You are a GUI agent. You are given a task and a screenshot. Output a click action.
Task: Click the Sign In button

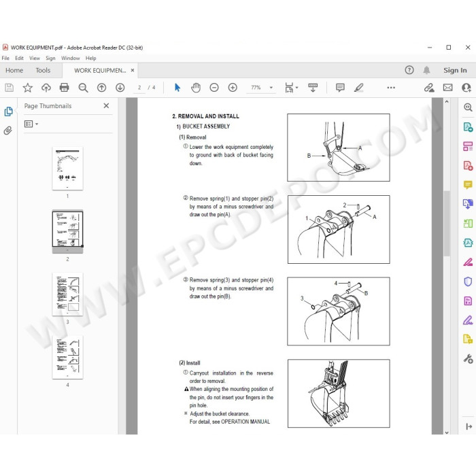click(455, 70)
